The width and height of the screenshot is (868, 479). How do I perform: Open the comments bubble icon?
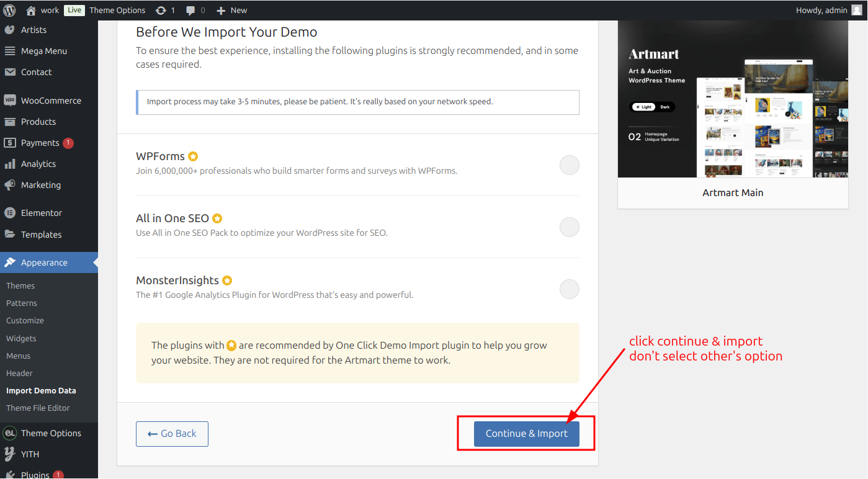click(190, 11)
